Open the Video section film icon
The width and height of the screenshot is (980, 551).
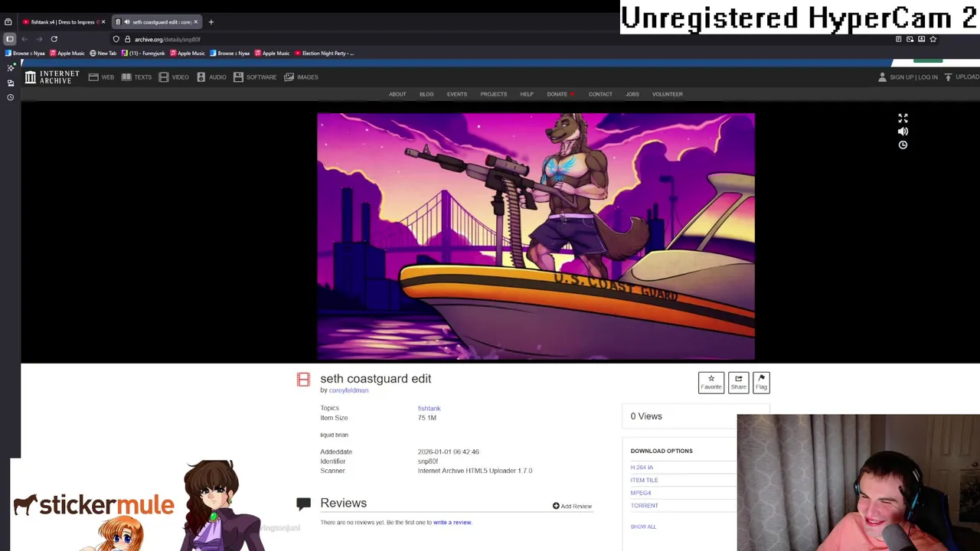164,77
